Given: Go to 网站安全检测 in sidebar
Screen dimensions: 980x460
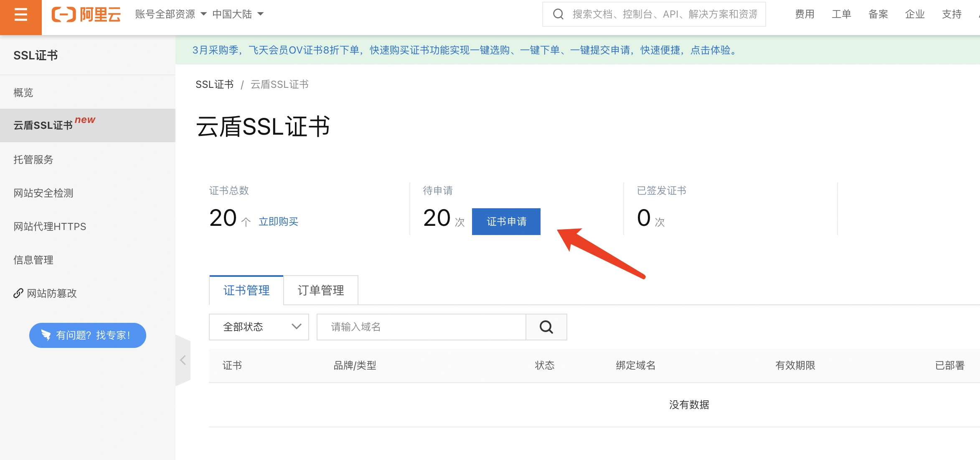Looking at the screenshot, I should (43, 193).
